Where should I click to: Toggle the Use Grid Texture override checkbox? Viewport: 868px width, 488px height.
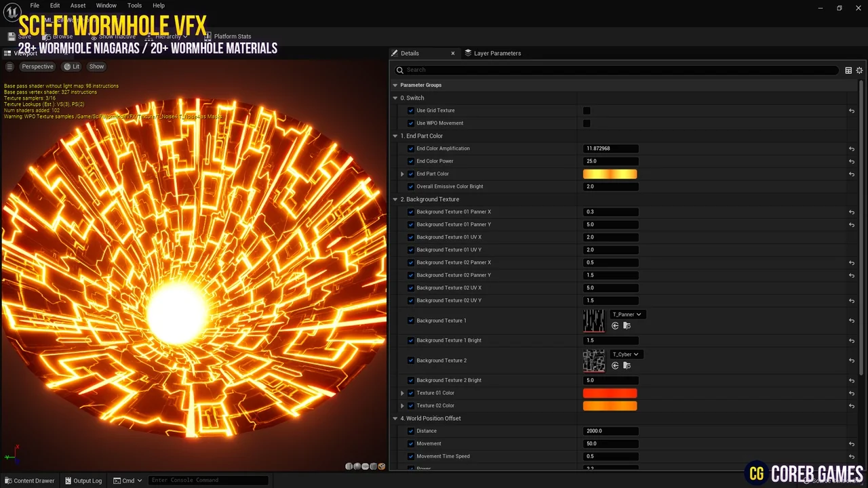coord(410,110)
